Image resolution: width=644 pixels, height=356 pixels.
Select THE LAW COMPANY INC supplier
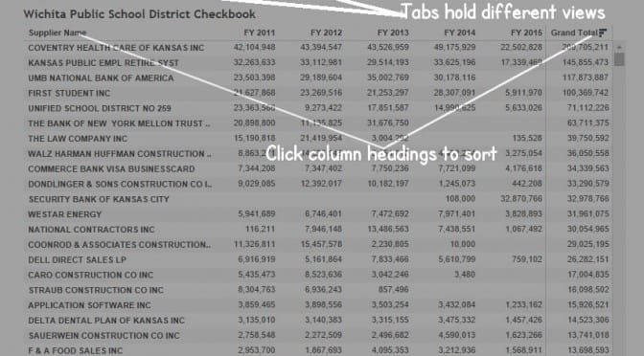click(78, 139)
